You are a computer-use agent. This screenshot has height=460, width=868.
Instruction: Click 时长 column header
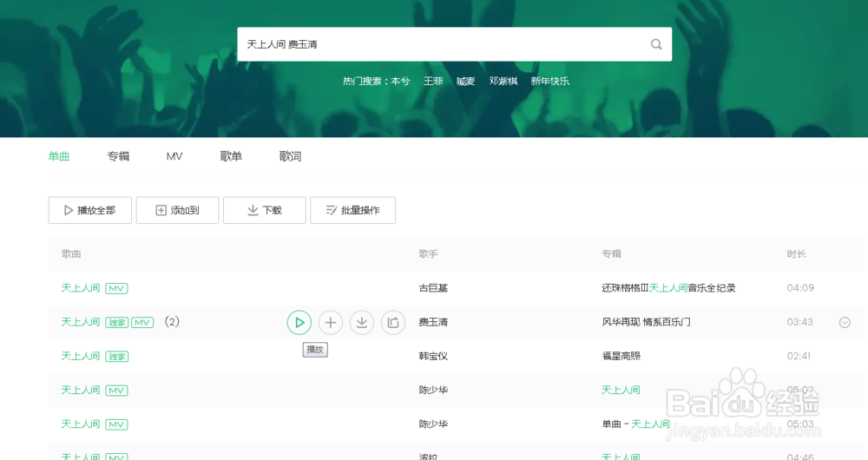click(x=797, y=254)
